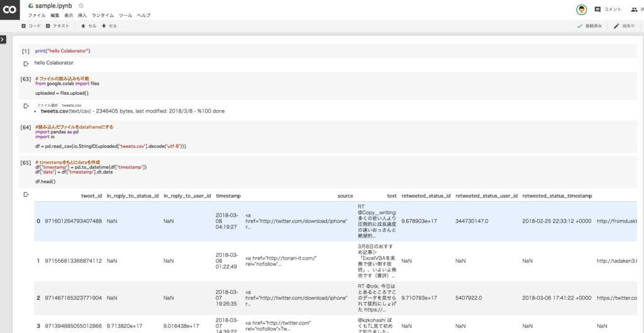Click the df = pd.read_csv code line
This screenshot has width=644, height=333.
coord(111,146)
